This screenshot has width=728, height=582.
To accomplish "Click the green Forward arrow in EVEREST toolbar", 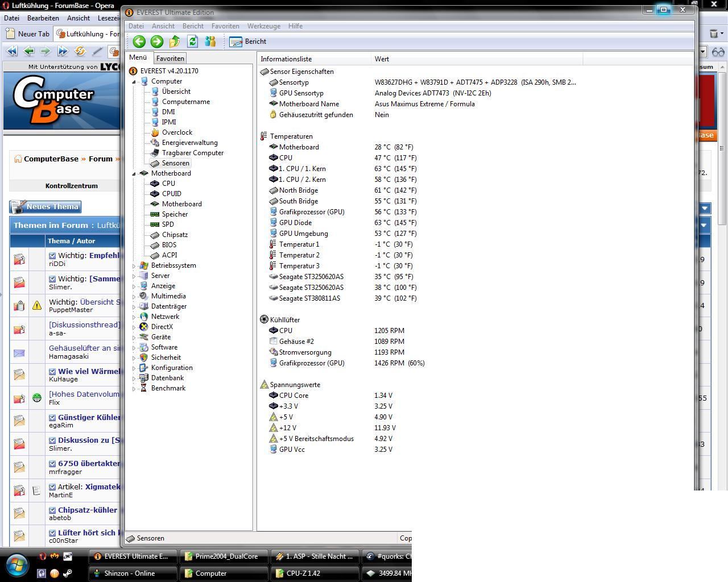I will click(x=157, y=41).
